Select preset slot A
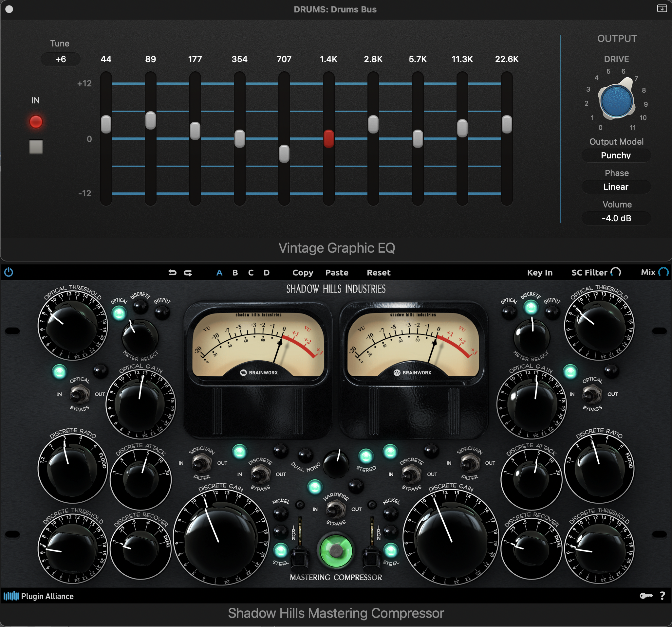The image size is (672, 627). (x=219, y=272)
